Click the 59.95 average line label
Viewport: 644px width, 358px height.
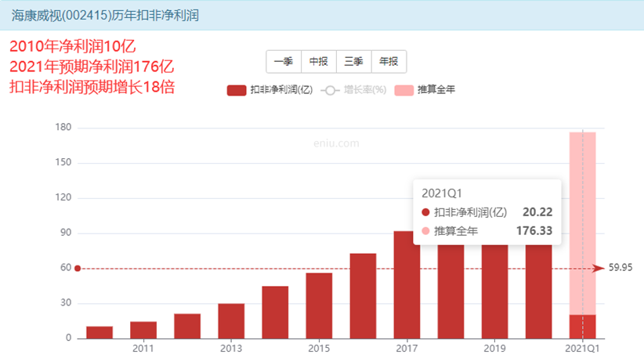620,268
